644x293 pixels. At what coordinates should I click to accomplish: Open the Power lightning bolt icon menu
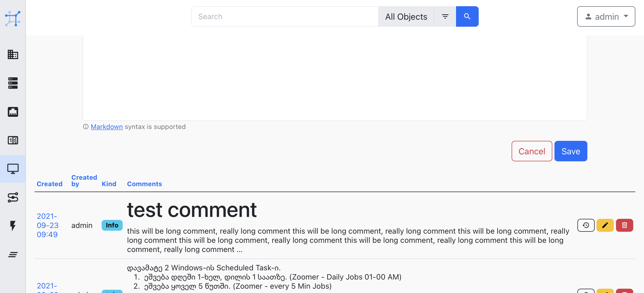13,226
